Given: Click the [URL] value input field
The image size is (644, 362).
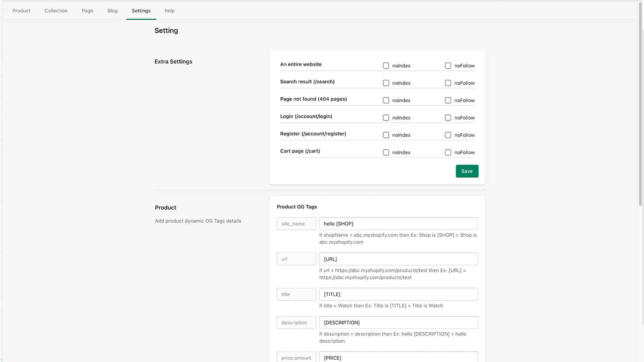Looking at the screenshot, I should 398,259.
